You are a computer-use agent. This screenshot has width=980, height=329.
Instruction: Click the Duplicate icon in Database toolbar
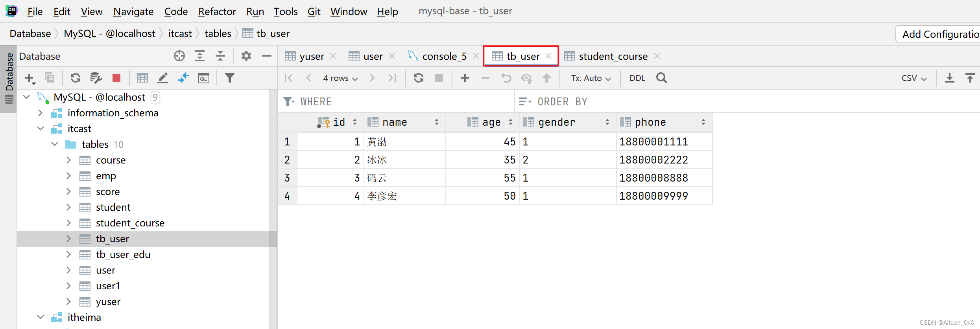coord(50,78)
